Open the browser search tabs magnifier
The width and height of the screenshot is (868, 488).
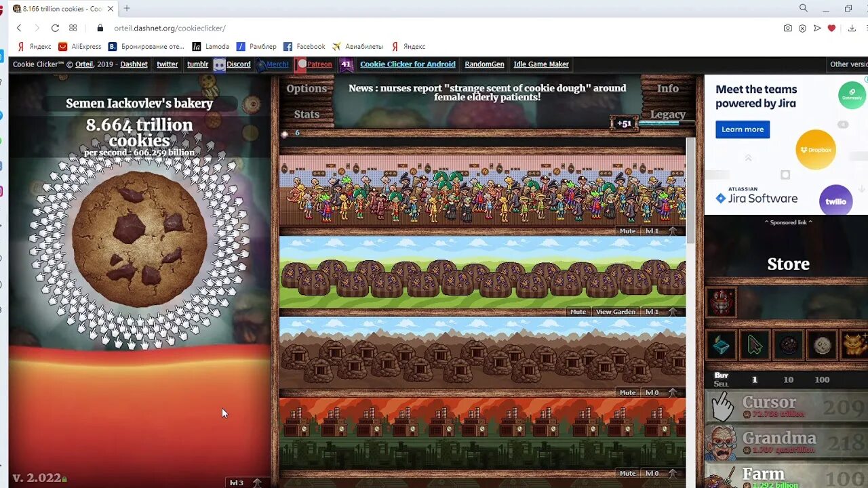804,8
